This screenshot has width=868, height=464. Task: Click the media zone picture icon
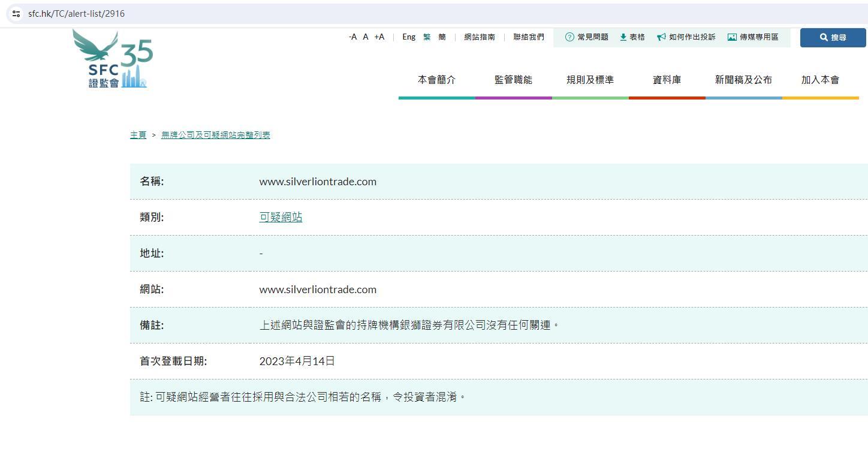click(732, 37)
